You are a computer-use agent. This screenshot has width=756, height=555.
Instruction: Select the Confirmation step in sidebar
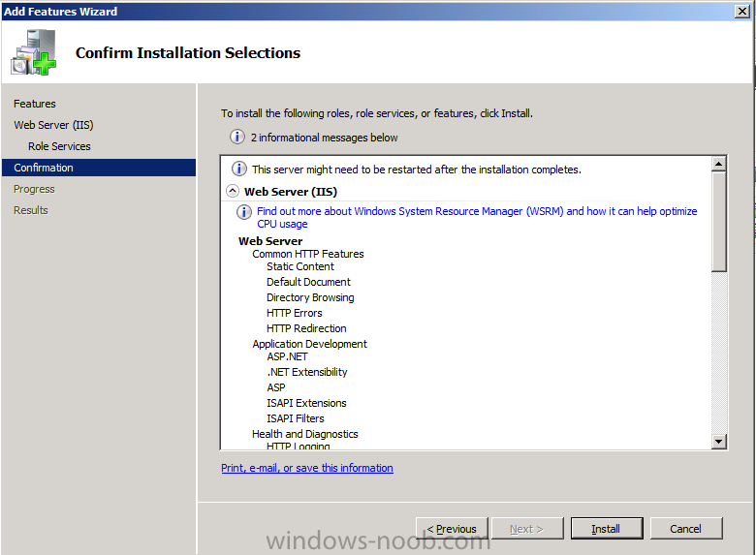pyautogui.click(x=99, y=168)
